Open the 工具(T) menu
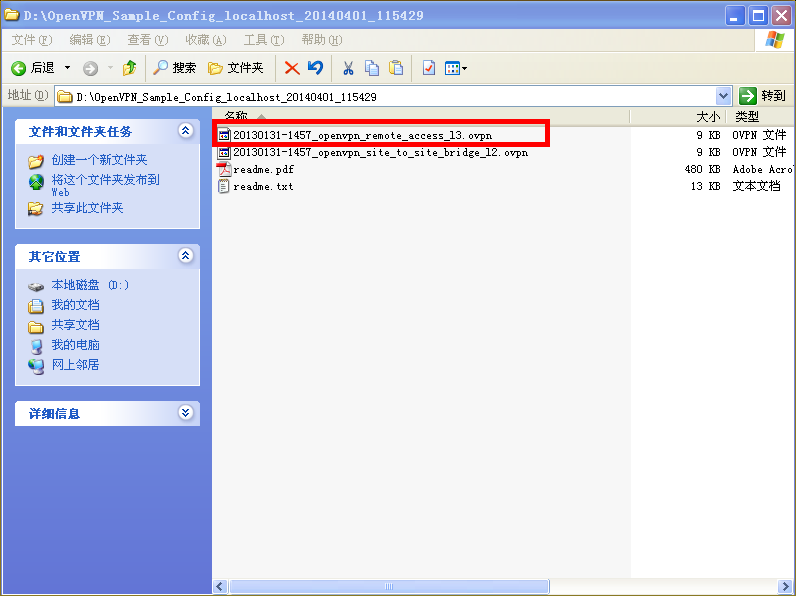 [264, 40]
